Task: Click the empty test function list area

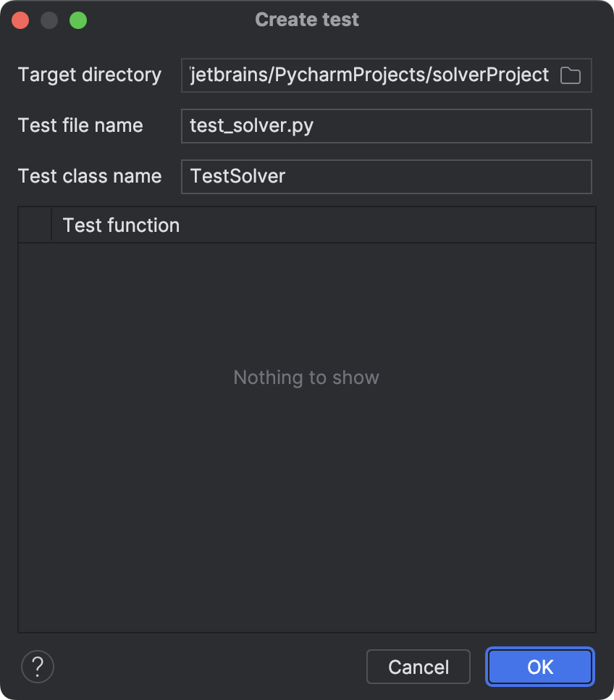Action: coord(306,471)
